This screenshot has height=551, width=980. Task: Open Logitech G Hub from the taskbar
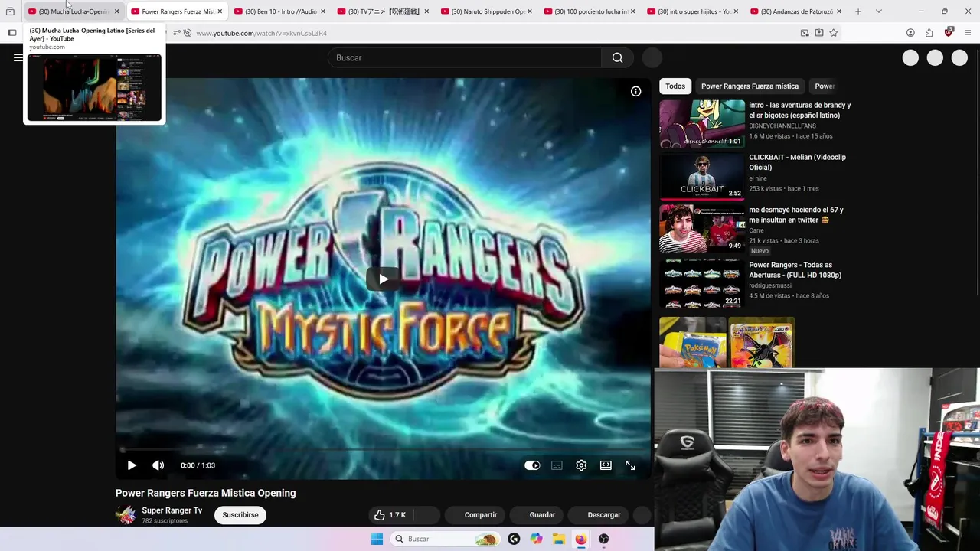pos(514,539)
